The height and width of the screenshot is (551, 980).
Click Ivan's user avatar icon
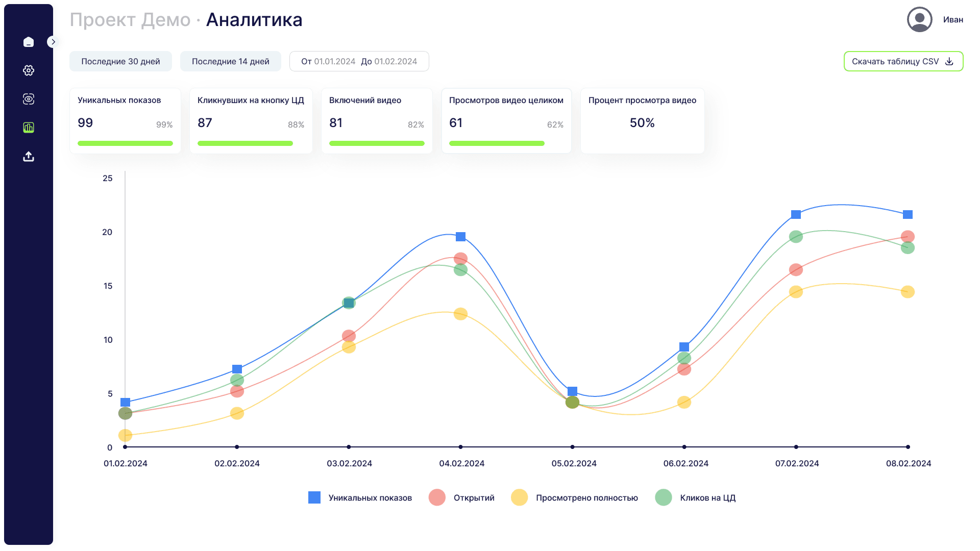pyautogui.click(x=919, y=19)
